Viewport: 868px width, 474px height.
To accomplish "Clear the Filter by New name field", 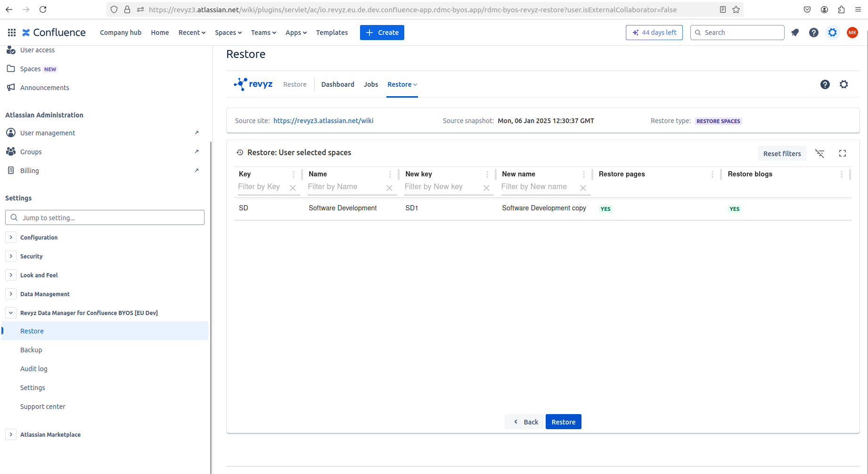I will [583, 188].
